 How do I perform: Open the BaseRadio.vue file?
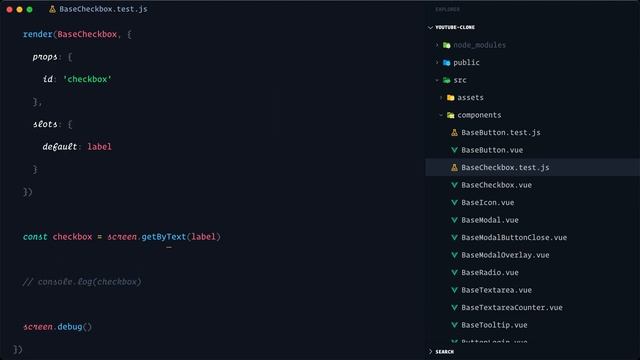coord(490,273)
